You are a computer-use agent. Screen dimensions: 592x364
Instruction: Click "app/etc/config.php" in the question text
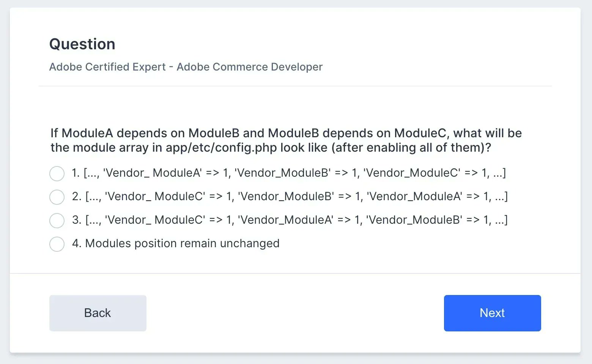click(x=221, y=147)
